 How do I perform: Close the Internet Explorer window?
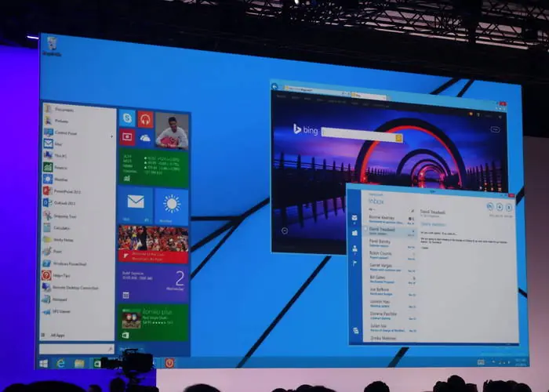coord(503,103)
